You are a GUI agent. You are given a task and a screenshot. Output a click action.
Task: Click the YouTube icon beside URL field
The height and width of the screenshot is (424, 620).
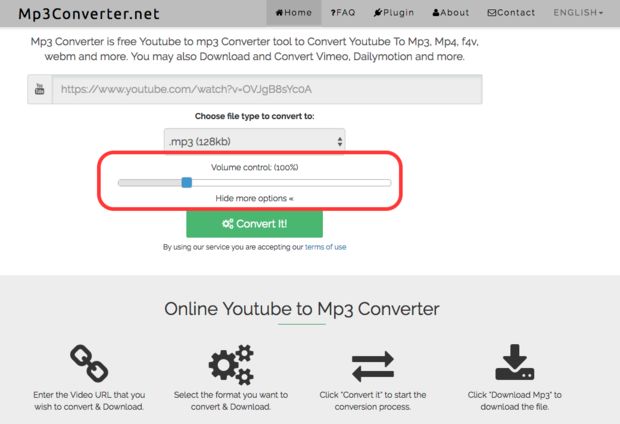(40, 89)
